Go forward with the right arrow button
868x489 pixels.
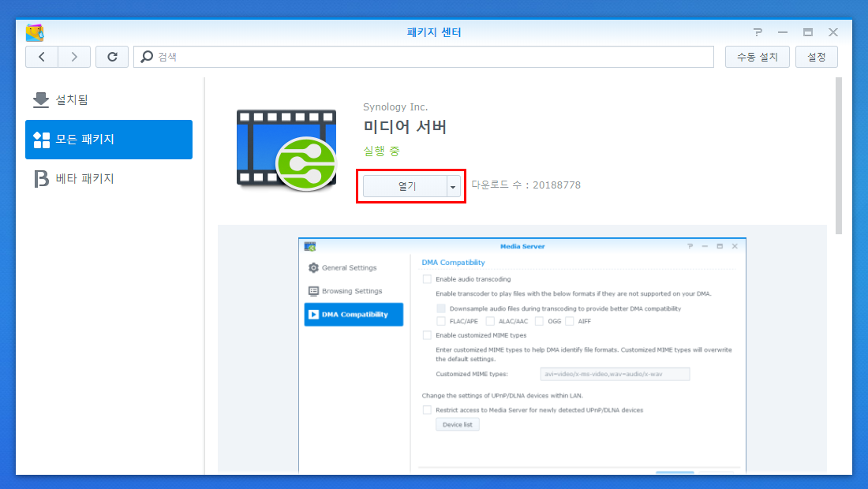74,57
